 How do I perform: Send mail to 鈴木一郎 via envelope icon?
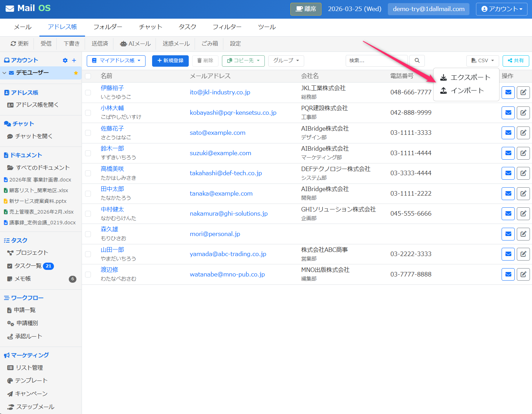pos(508,153)
